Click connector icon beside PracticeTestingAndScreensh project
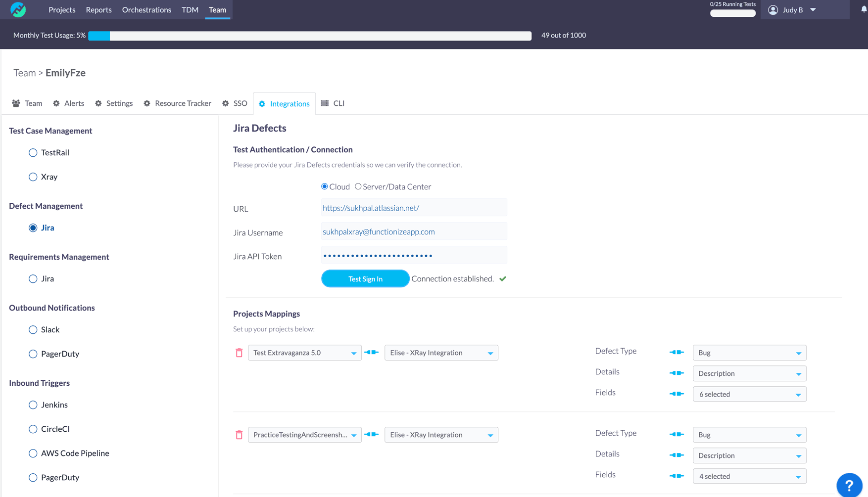This screenshot has height=497, width=868. point(372,434)
